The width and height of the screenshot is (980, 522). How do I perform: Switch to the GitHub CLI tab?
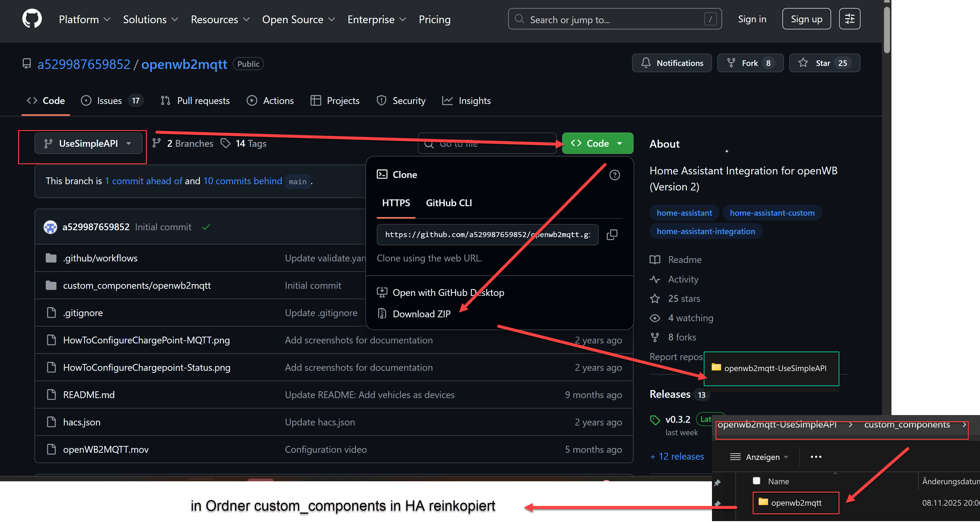coord(448,203)
